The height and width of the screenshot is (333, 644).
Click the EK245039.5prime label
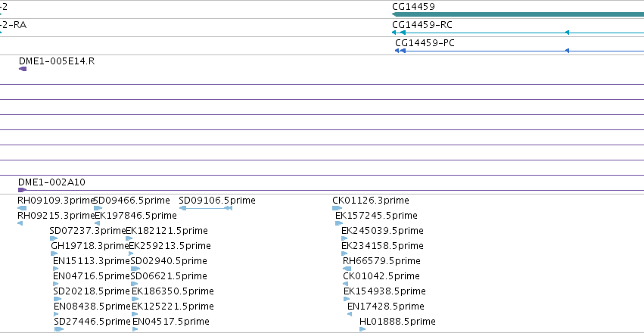382,231
